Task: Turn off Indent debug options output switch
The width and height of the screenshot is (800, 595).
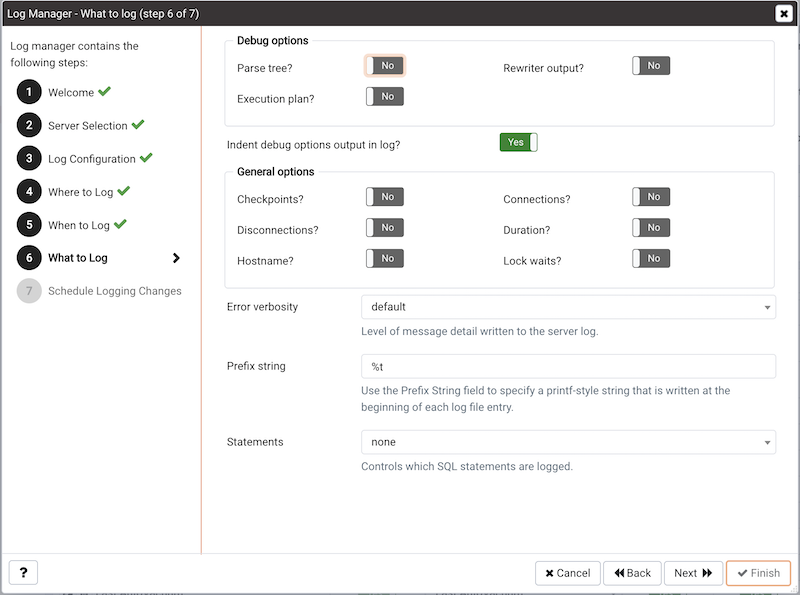Action: [518, 142]
